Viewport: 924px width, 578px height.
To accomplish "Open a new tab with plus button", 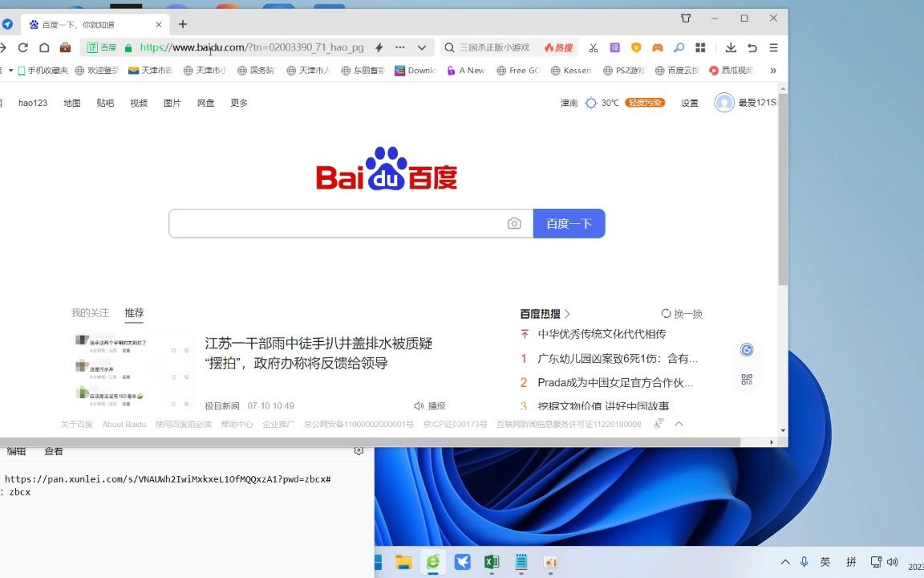I will [183, 24].
